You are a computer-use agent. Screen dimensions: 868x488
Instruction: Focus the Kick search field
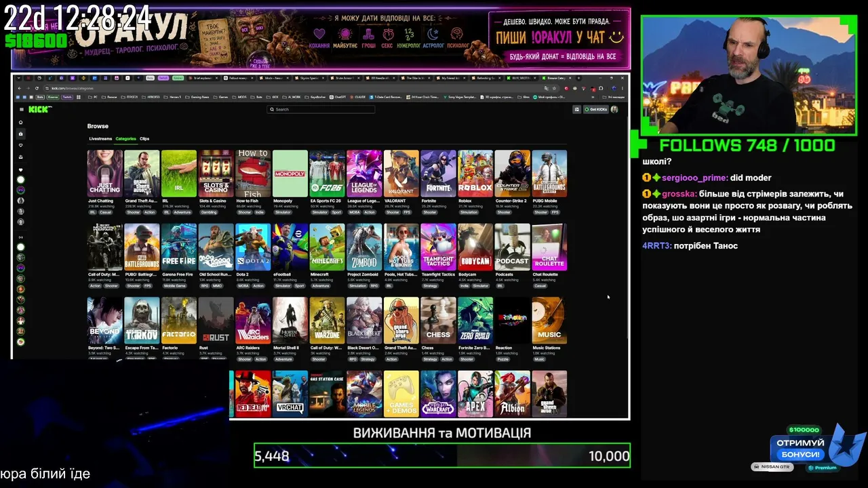pos(321,109)
